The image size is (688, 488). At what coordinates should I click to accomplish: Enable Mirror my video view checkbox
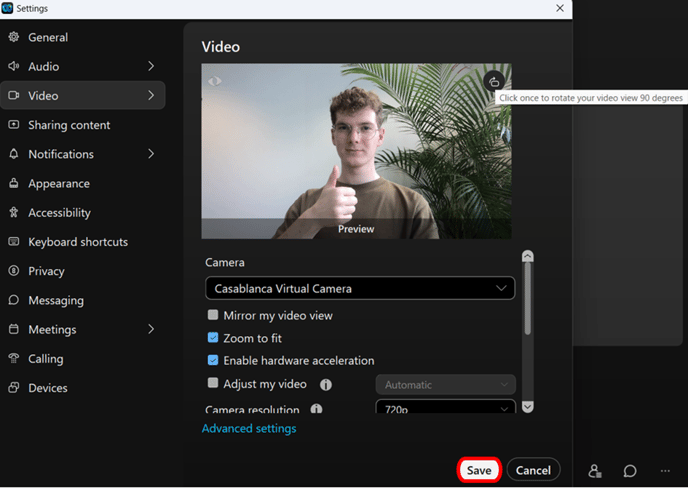click(x=213, y=315)
